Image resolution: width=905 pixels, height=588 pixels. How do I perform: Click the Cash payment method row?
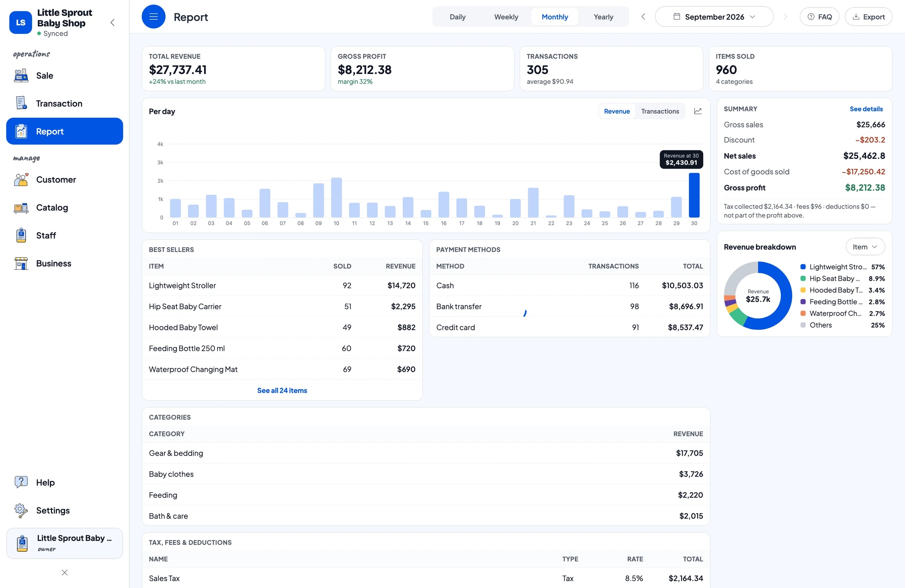[x=570, y=285]
